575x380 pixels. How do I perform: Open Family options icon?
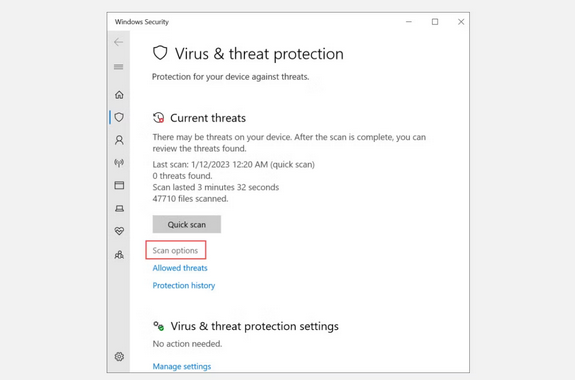[119, 255]
